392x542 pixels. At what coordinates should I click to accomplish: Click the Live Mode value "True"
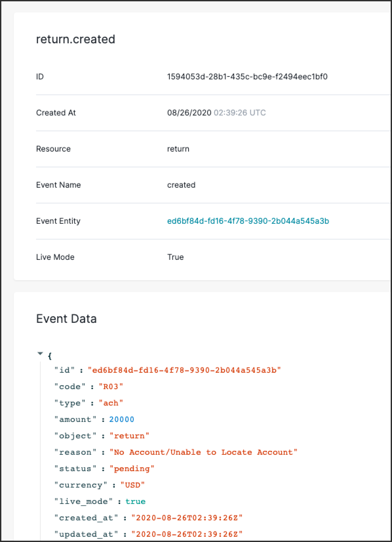coord(175,257)
